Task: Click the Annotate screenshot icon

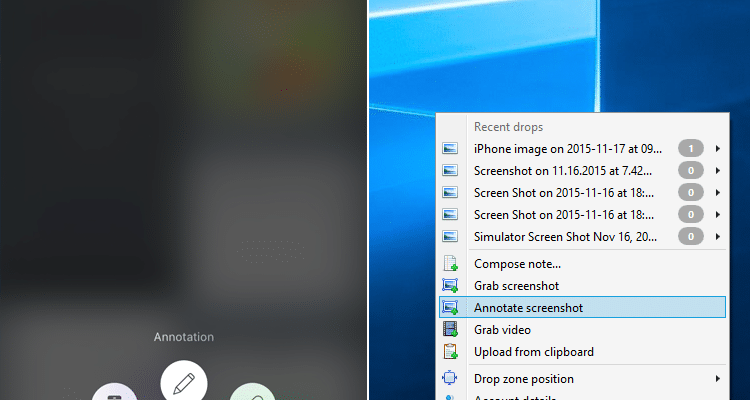Action: pos(450,308)
